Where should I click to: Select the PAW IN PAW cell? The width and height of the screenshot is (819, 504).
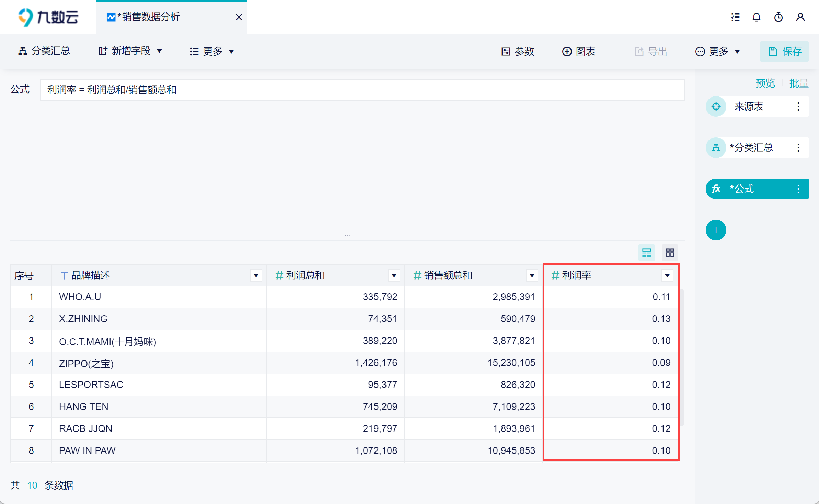pos(159,451)
